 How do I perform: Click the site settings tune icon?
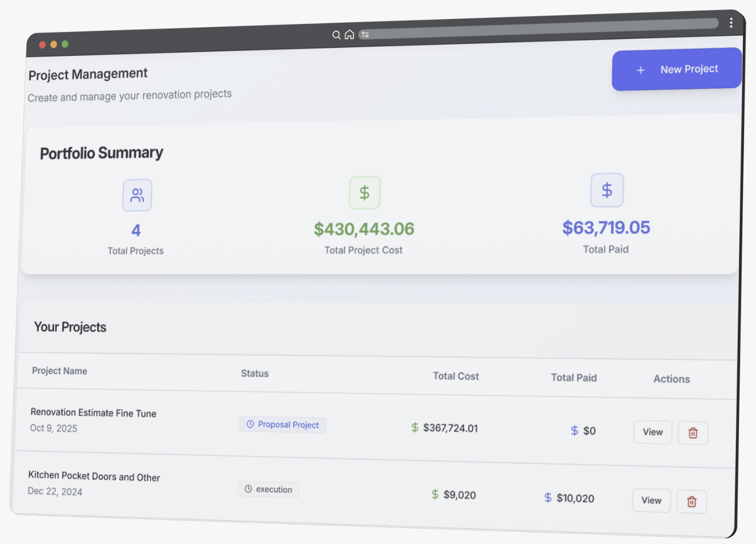click(365, 35)
